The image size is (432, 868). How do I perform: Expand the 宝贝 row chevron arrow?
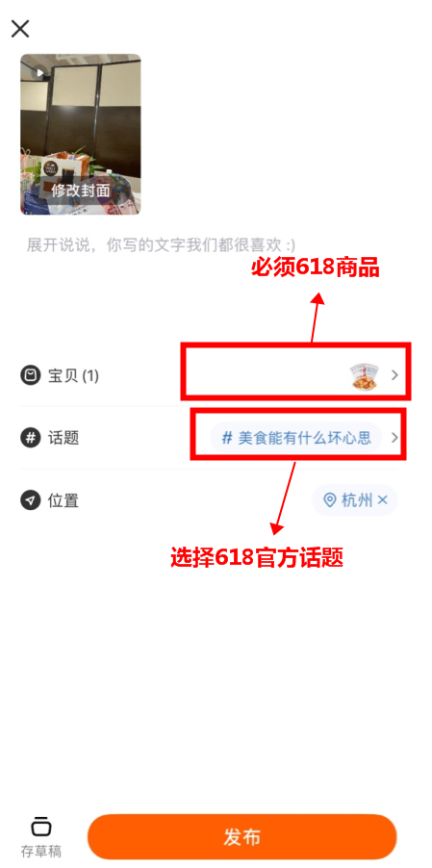pyautogui.click(x=394, y=375)
